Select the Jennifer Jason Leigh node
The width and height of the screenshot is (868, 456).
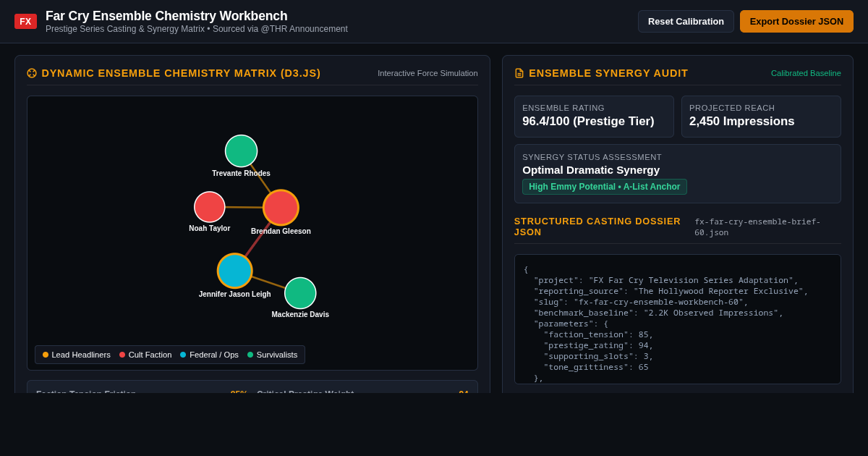coord(235,271)
